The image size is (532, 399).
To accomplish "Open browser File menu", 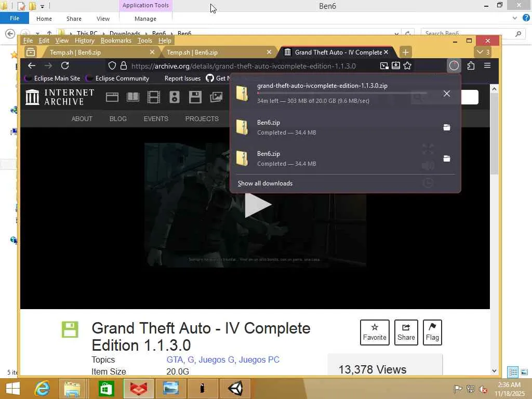I will [x=28, y=41].
